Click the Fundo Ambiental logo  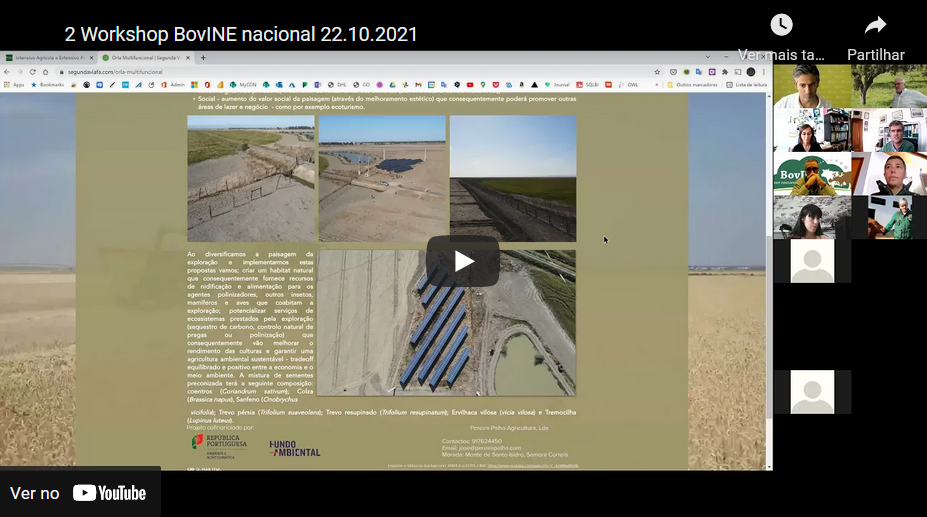[x=295, y=448]
